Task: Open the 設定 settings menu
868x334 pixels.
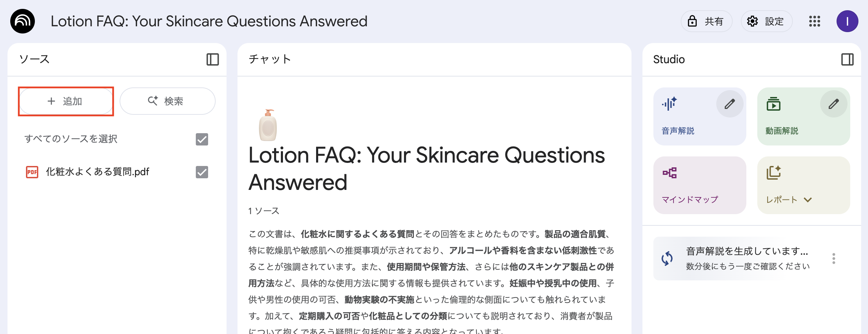Action: pos(767,21)
